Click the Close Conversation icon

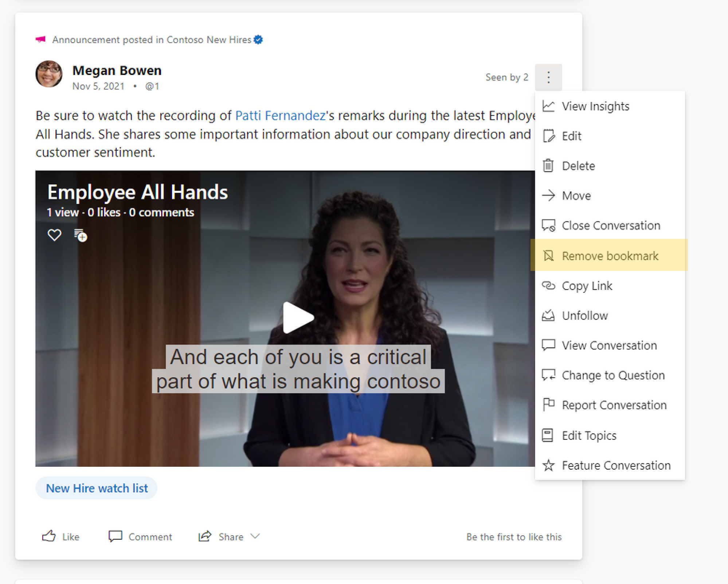(x=548, y=226)
